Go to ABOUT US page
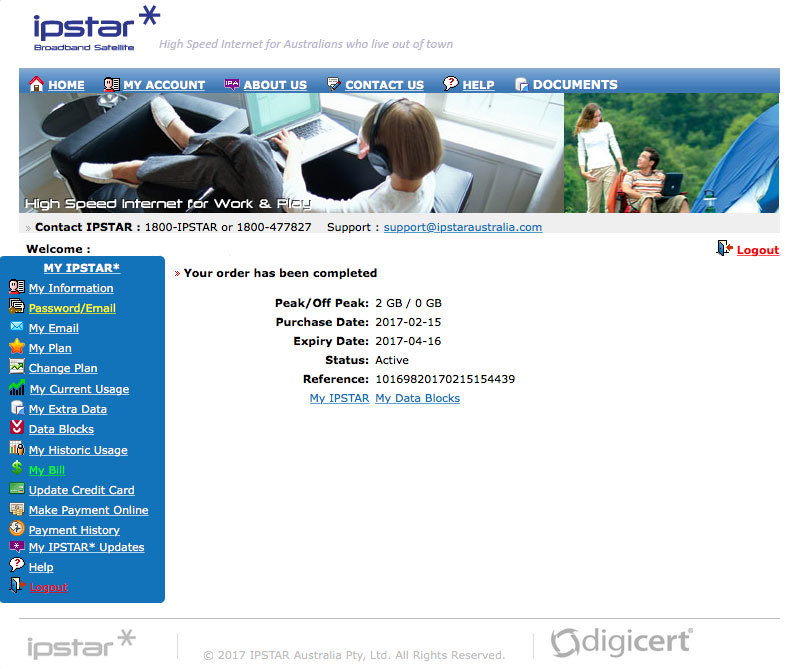Image resolution: width=797 pixels, height=669 pixels. pyautogui.click(x=275, y=85)
